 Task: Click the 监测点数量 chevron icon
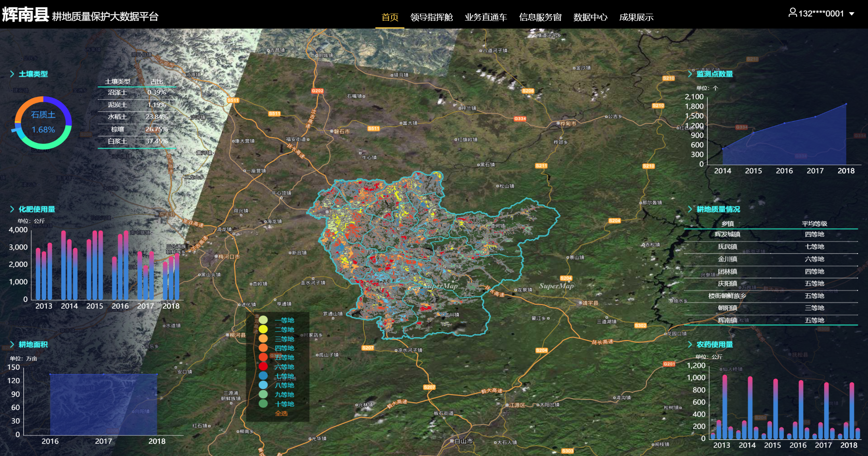coord(690,74)
